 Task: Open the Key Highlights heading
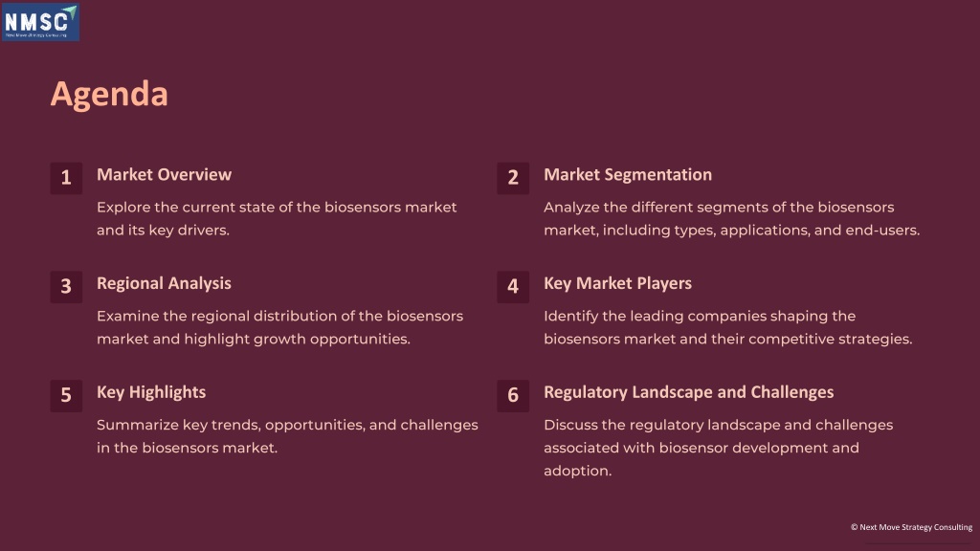tap(151, 392)
